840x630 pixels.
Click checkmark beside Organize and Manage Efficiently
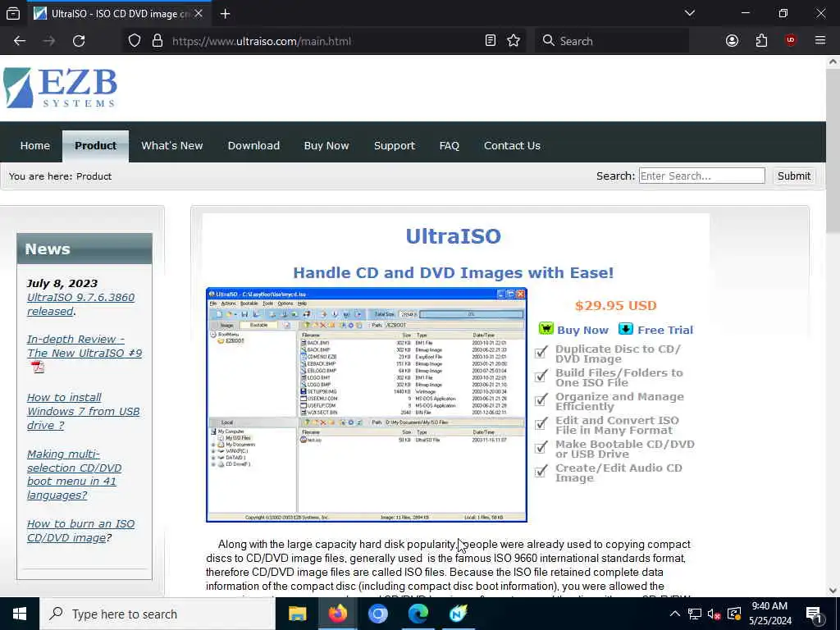(x=541, y=399)
